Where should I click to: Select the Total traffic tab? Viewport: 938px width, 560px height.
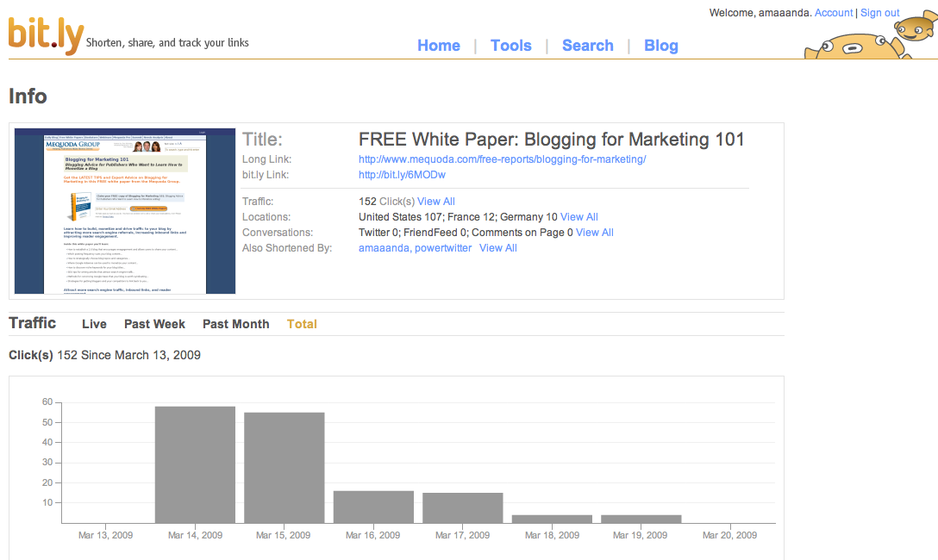pos(302,324)
